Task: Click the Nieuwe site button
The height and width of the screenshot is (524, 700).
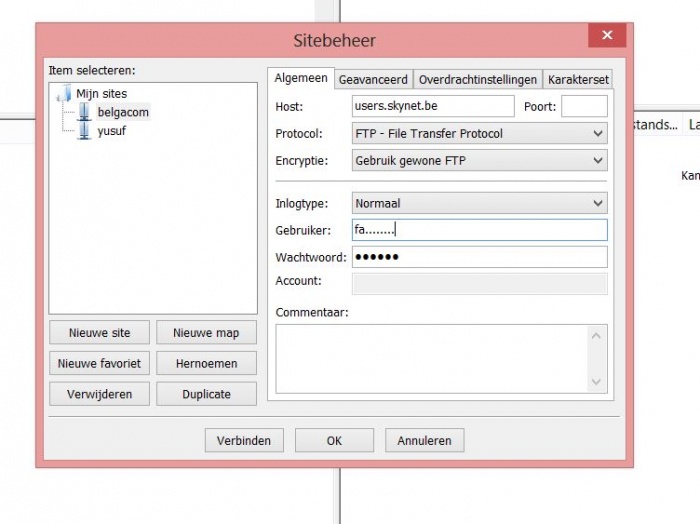Action: (100, 333)
